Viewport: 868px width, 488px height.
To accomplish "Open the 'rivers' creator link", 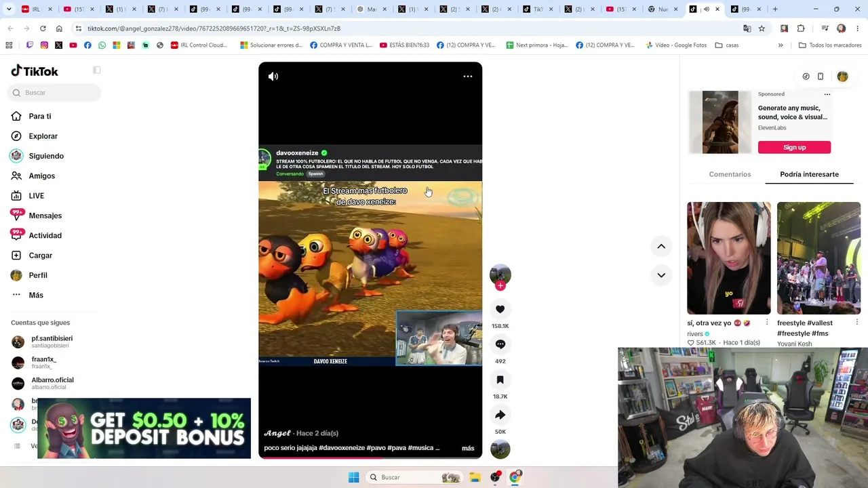I will [x=695, y=333].
